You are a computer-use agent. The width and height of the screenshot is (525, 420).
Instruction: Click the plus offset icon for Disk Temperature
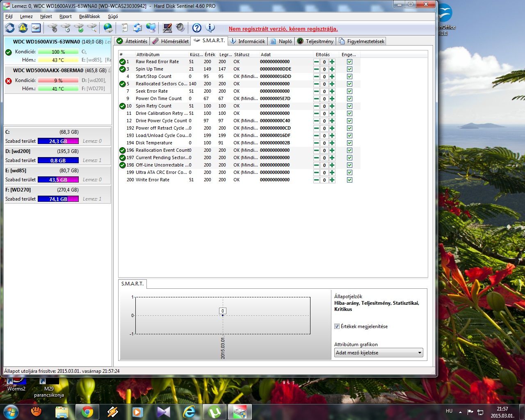pyautogui.click(x=332, y=143)
